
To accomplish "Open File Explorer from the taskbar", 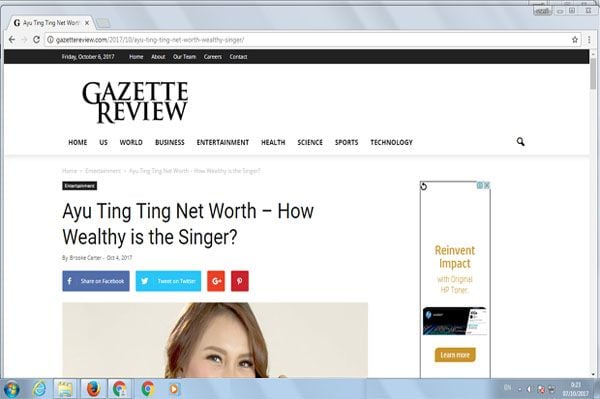I will (65, 389).
